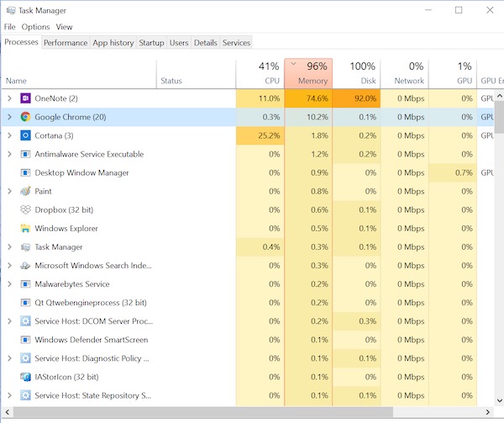This screenshot has height=423, width=504.
Task: Sort by the Network column header
Action: (x=404, y=74)
